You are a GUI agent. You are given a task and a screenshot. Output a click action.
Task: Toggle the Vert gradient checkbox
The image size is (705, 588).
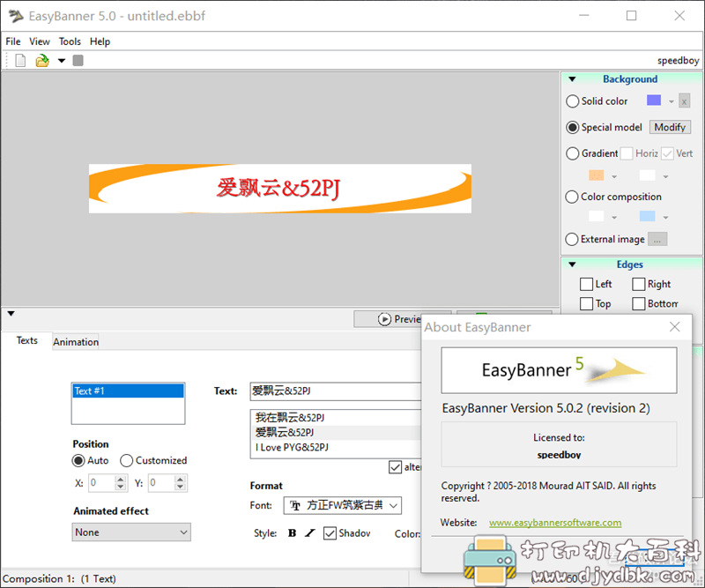point(668,153)
